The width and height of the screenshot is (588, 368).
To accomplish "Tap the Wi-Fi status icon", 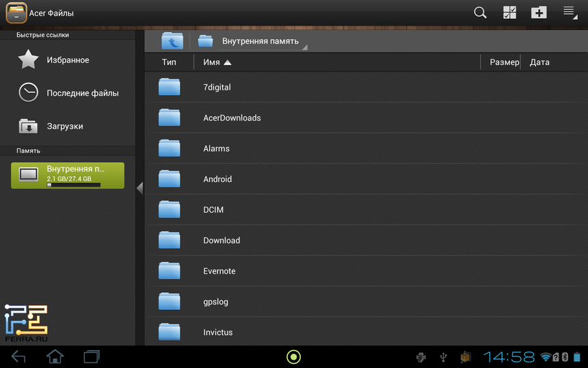I will point(546,357).
